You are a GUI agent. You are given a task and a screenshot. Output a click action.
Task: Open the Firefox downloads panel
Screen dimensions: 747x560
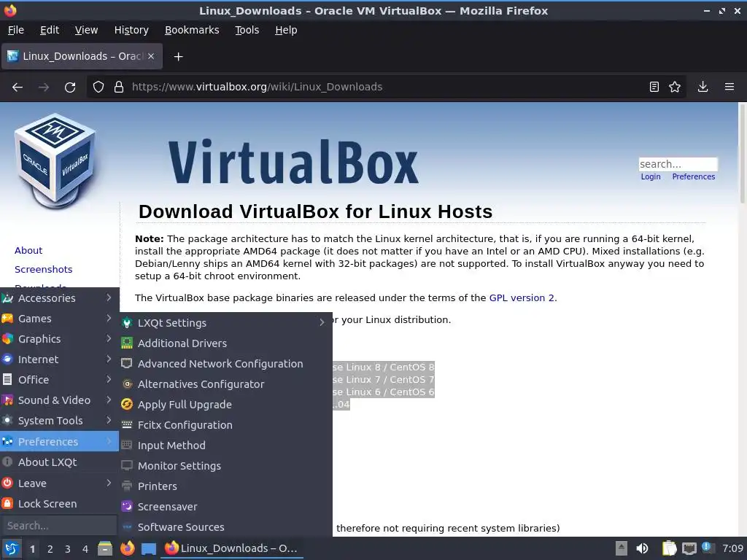[x=703, y=87]
